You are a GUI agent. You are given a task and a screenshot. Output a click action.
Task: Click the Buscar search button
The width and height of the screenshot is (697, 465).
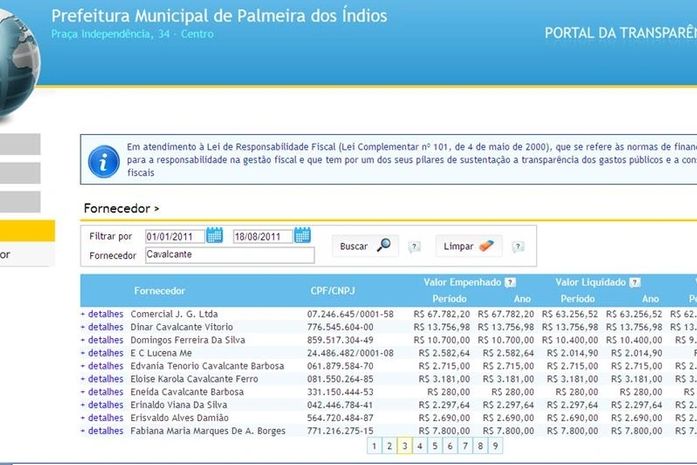365,246
